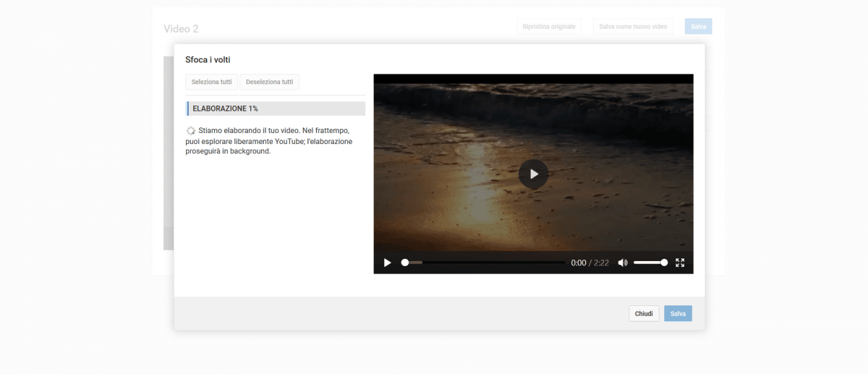Select the ELABORAZIONE 1% status bar
This screenshot has width=868, height=374.
pos(276,109)
